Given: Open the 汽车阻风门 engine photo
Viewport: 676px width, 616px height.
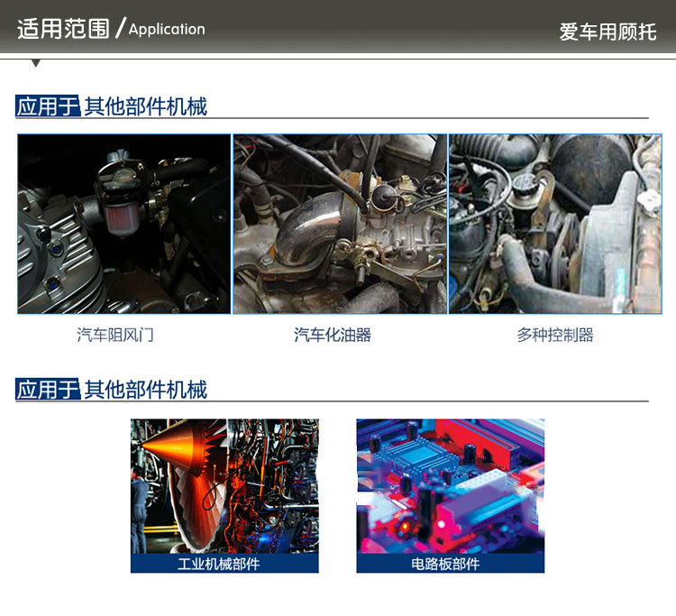Looking at the screenshot, I should click(123, 224).
